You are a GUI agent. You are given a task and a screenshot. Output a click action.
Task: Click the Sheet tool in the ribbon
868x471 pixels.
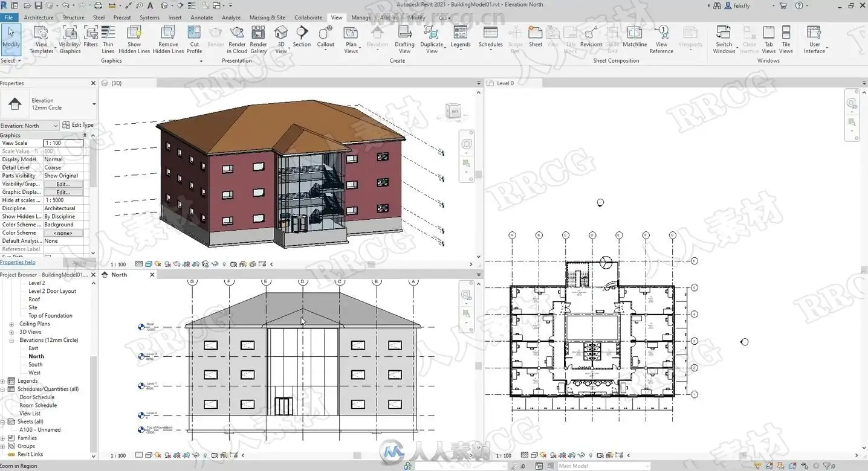[x=536, y=36]
